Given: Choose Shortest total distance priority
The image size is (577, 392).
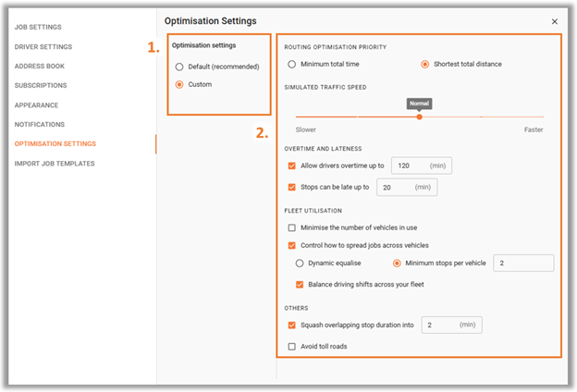Looking at the screenshot, I should click(x=425, y=64).
